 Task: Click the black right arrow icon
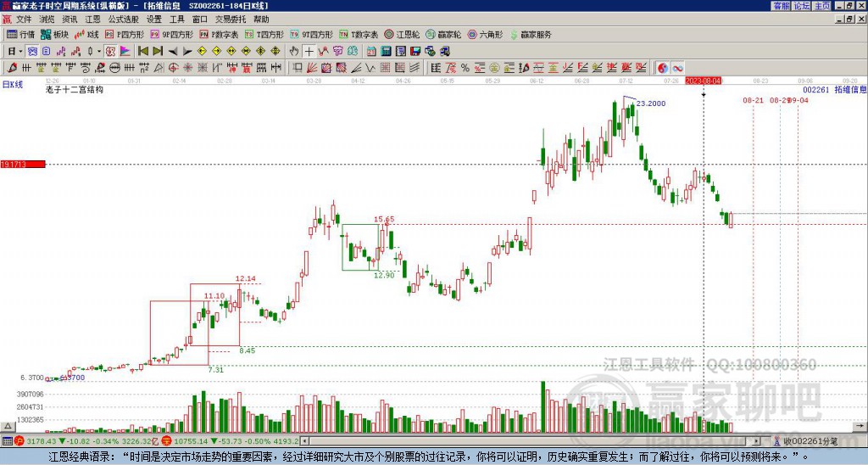pos(187,52)
